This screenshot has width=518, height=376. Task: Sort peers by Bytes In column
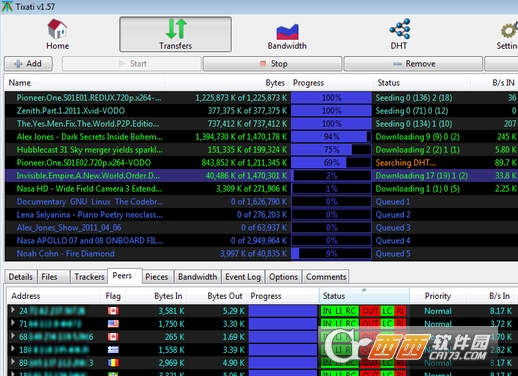[157, 296]
